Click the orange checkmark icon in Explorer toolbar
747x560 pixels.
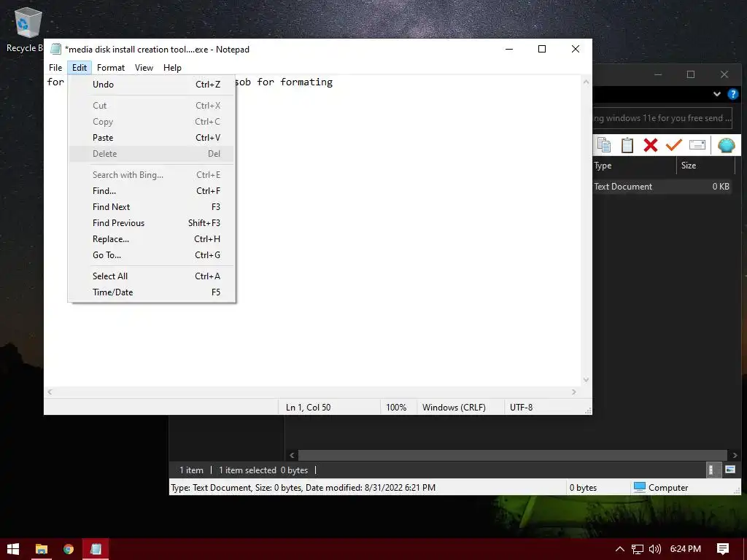pyautogui.click(x=673, y=145)
